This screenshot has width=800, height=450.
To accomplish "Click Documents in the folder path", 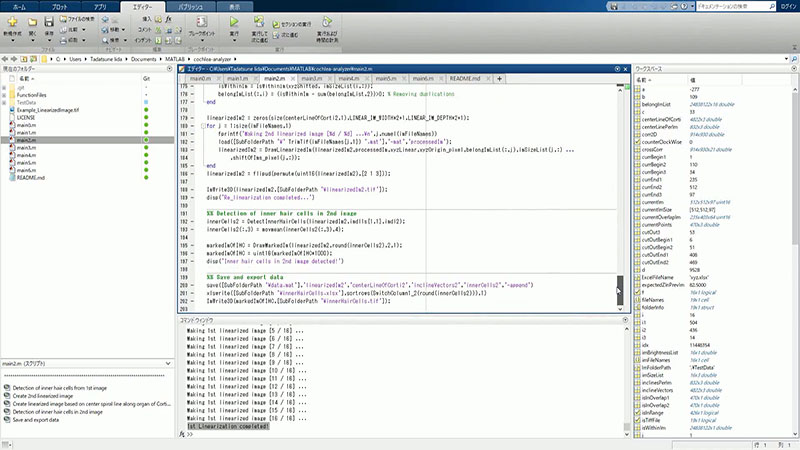I will click(143, 59).
